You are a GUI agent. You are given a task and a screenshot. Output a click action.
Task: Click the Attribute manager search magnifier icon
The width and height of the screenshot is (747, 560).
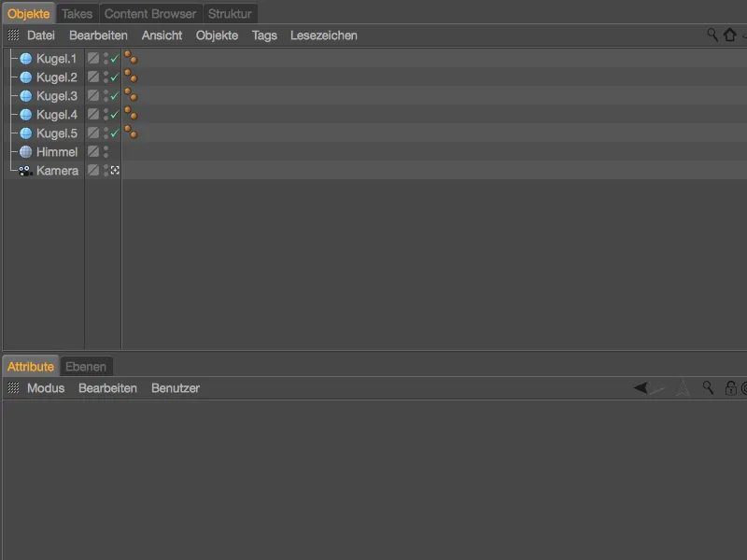point(708,387)
